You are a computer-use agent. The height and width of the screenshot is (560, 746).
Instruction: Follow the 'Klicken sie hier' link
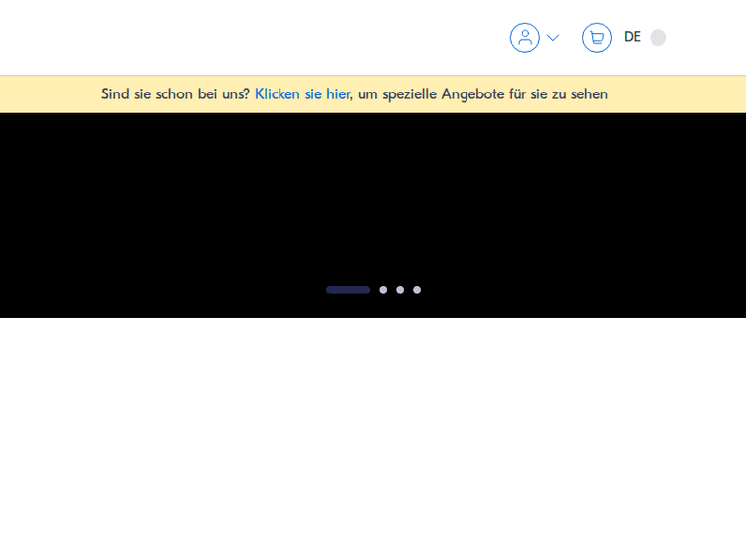pos(301,94)
